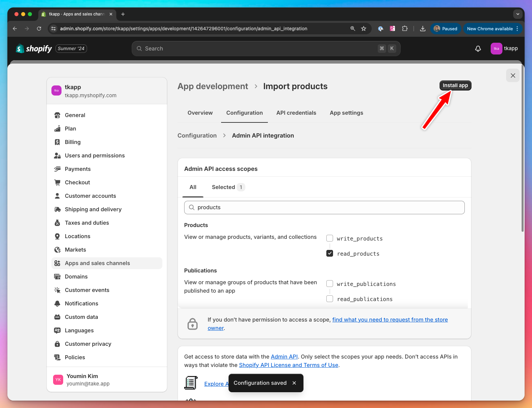Open the Domains settings page
Screen dimensions: 532x408
(x=107, y=276)
